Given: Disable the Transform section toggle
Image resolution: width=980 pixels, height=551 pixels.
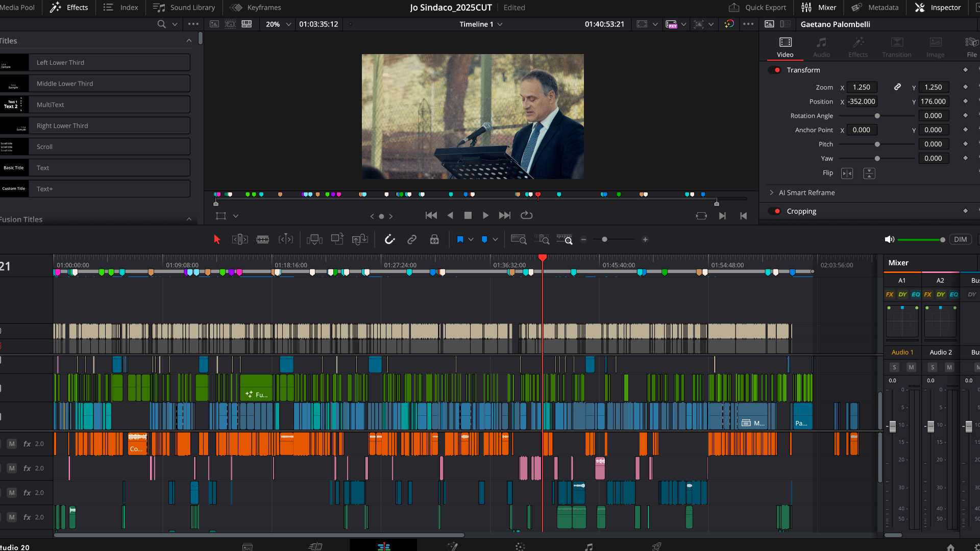Looking at the screenshot, I should tap(776, 70).
